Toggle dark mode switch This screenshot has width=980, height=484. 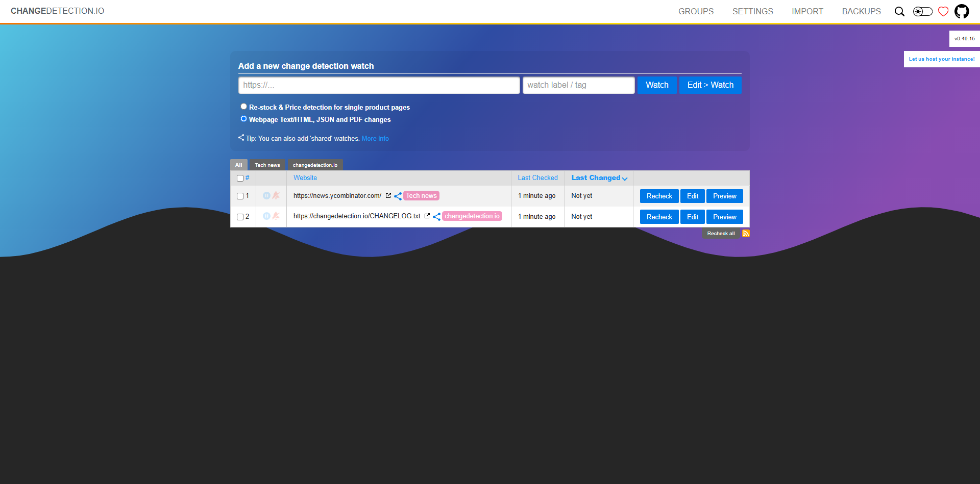coord(922,11)
